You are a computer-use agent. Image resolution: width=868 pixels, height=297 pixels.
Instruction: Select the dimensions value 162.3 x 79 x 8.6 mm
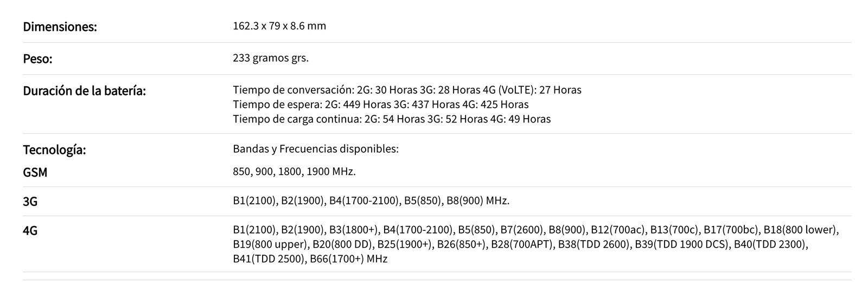279,26
